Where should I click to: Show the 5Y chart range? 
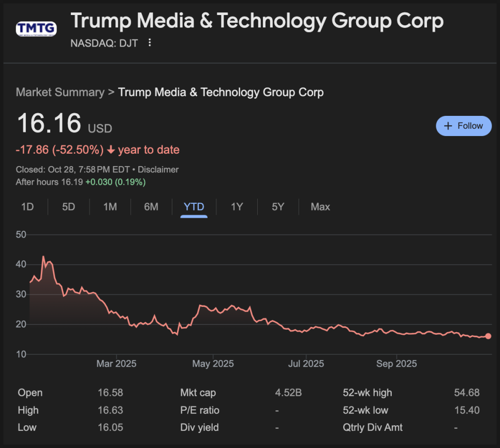click(x=278, y=207)
